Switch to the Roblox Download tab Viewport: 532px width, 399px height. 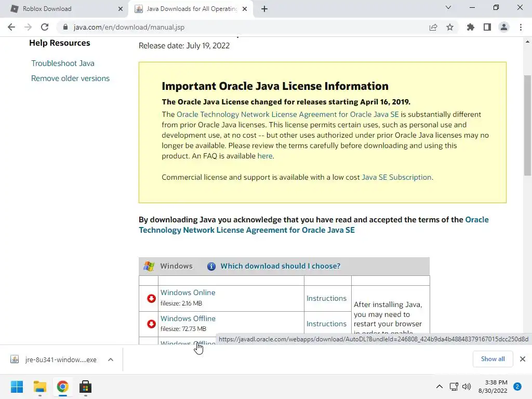pyautogui.click(x=64, y=9)
